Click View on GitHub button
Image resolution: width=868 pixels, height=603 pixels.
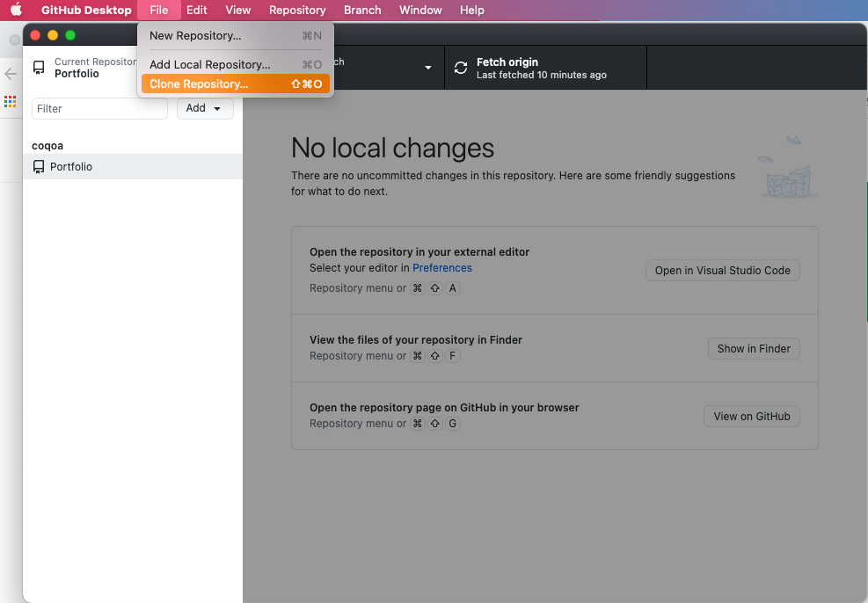point(752,417)
